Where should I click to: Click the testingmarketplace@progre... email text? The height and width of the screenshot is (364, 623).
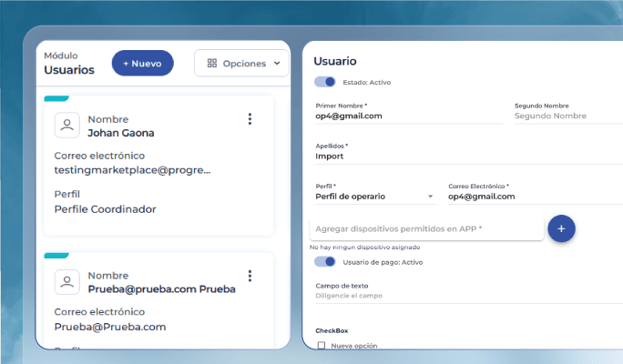pyautogui.click(x=132, y=170)
